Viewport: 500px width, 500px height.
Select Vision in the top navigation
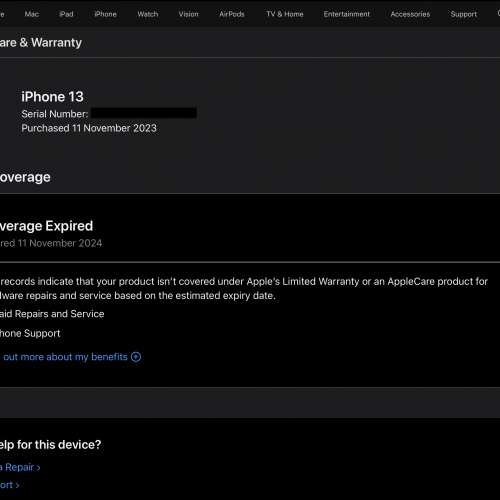[188, 14]
